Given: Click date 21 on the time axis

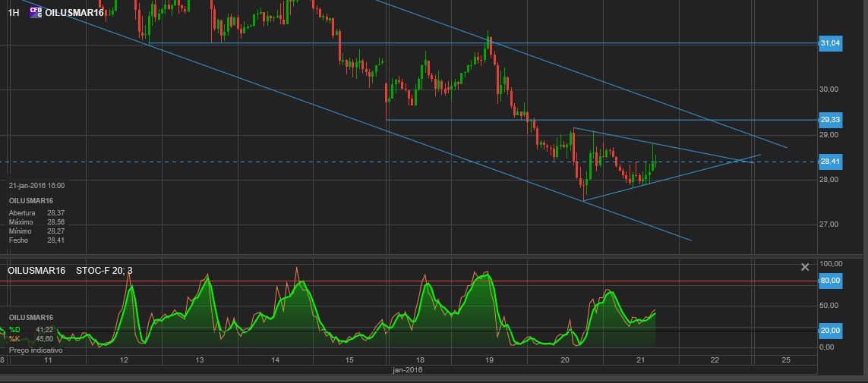Looking at the screenshot, I should pos(640,360).
